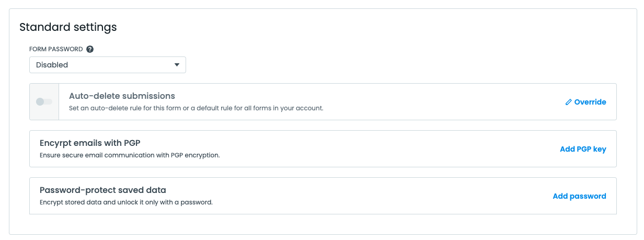Click the 'Password-protect saved data' title
Image resolution: width=644 pixels, height=240 pixels.
click(x=102, y=190)
